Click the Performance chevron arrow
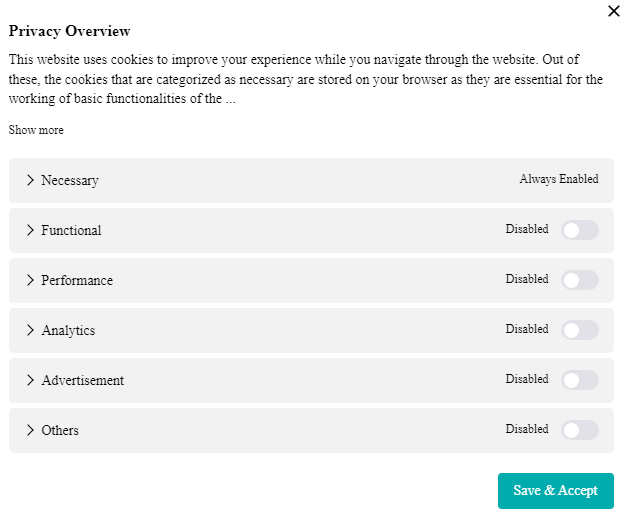 30,280
